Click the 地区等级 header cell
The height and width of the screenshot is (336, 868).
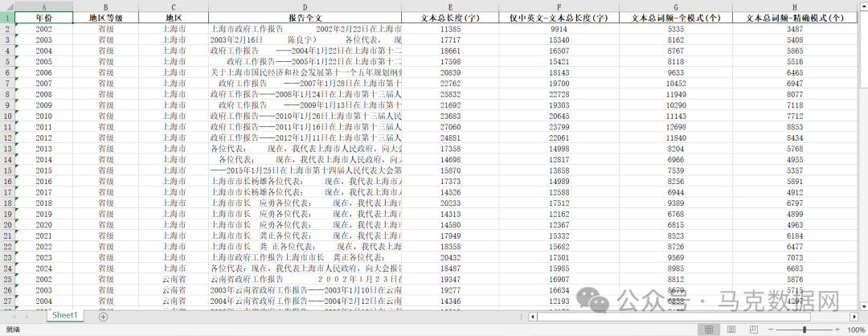point(106,18)
